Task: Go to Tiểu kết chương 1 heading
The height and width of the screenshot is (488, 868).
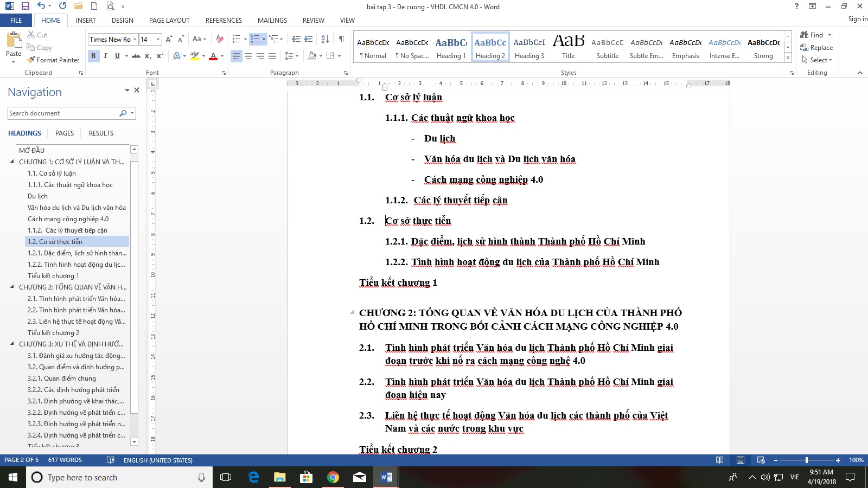Action: [53, 275]
